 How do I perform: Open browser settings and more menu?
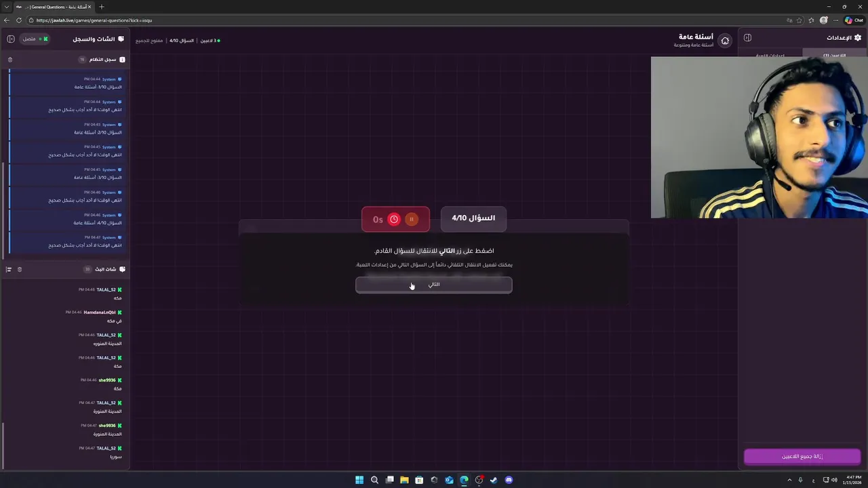pos(836,20)
